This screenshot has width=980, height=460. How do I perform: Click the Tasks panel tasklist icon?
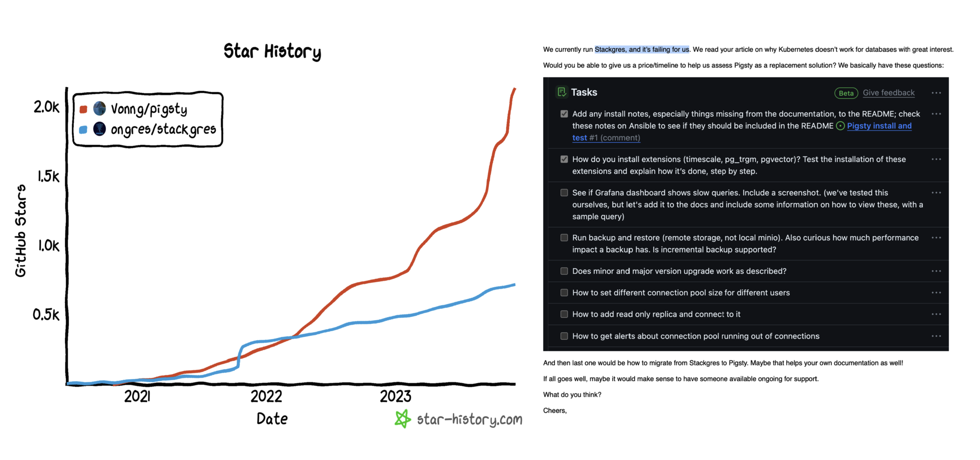pos(562,92)
